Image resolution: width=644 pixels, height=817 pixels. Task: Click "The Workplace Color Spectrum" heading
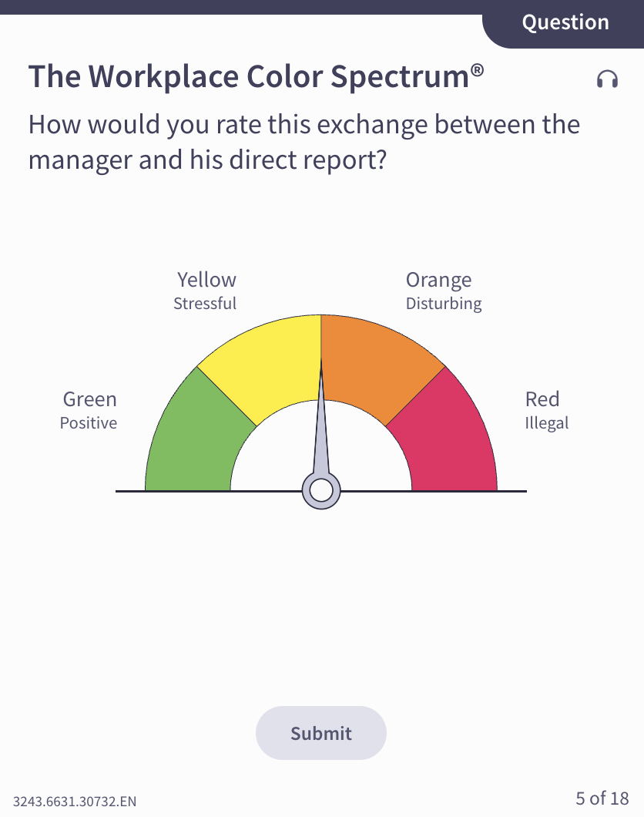coord(256,77)
